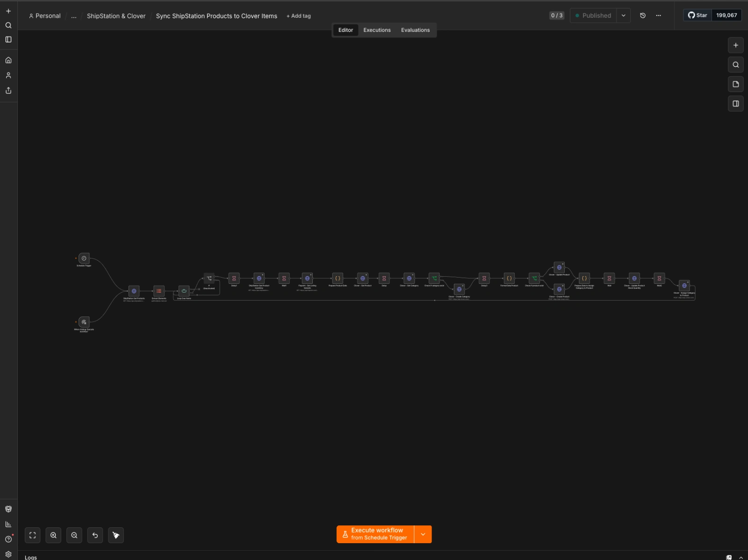Open Execute workflow trigger dropdown arrow
Viewport: 748px width, 560px height.
[423, 534]
